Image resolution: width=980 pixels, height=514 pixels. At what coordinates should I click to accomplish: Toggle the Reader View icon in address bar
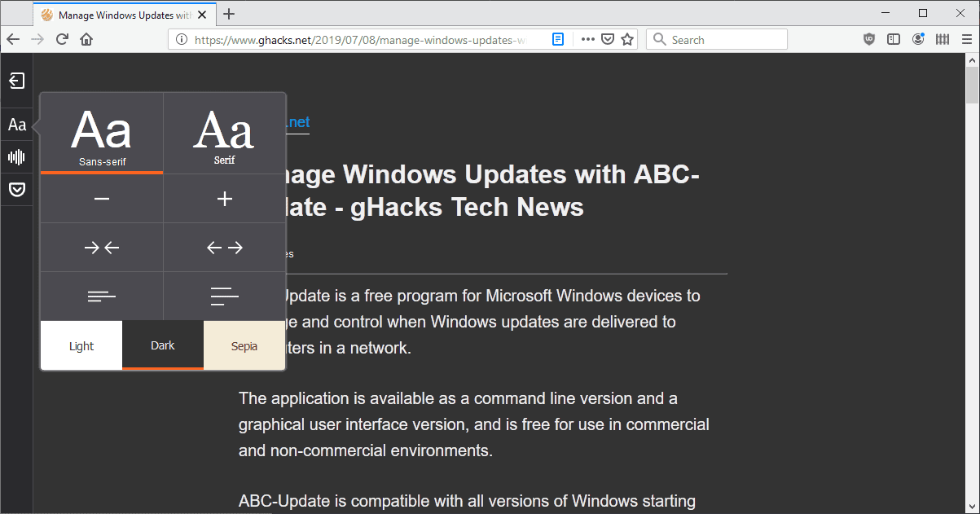pos(558,39)
